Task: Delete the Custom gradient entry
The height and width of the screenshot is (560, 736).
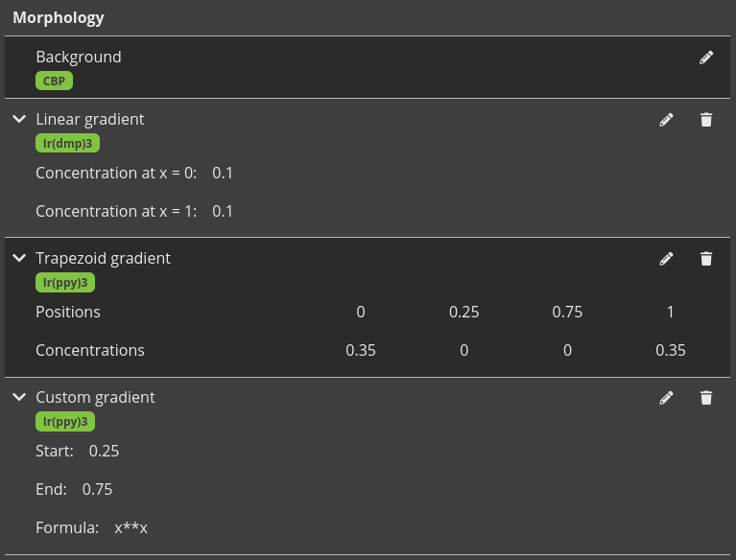Action: pyautogui.click(x=706, y=398)
